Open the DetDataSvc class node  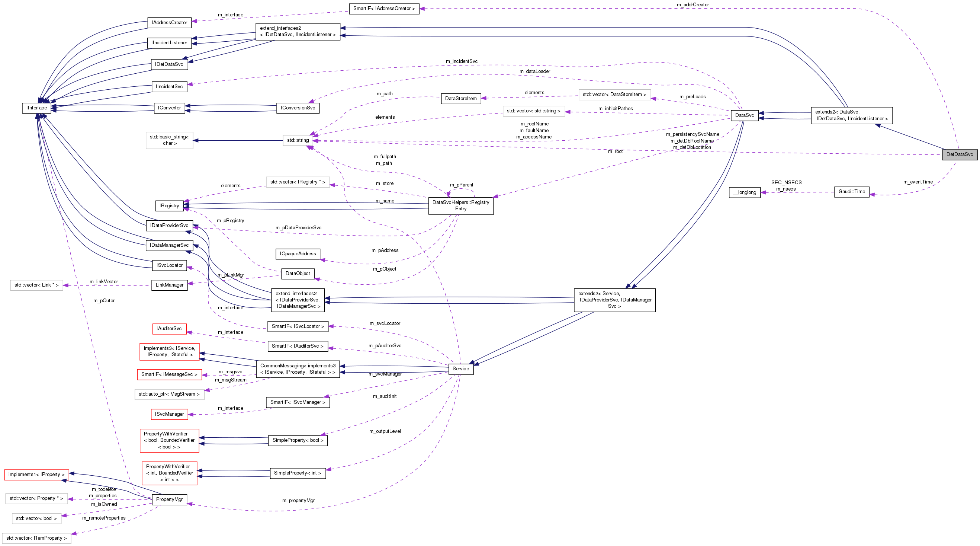pos(960,154)
